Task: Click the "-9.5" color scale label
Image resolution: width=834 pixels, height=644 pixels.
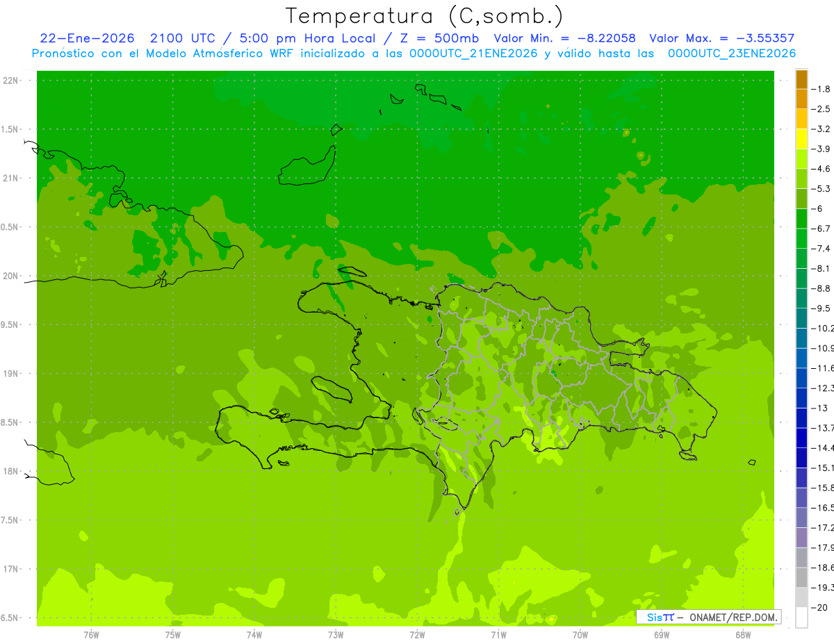Action: pyautogui.click(x=821, y=308)
